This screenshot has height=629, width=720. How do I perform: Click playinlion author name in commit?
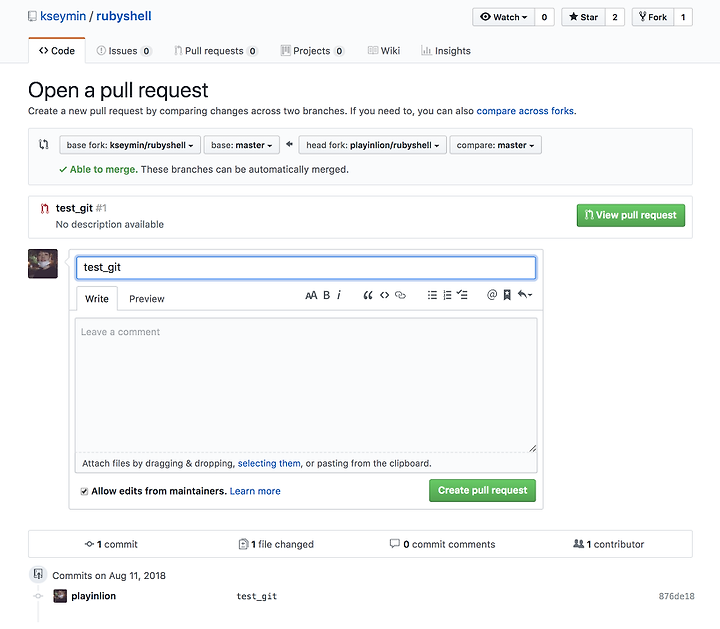(x=94, y=596)
